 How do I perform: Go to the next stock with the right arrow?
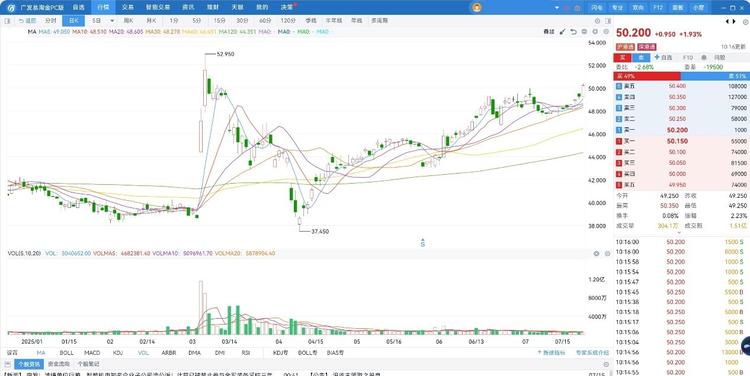coord(734,22)
